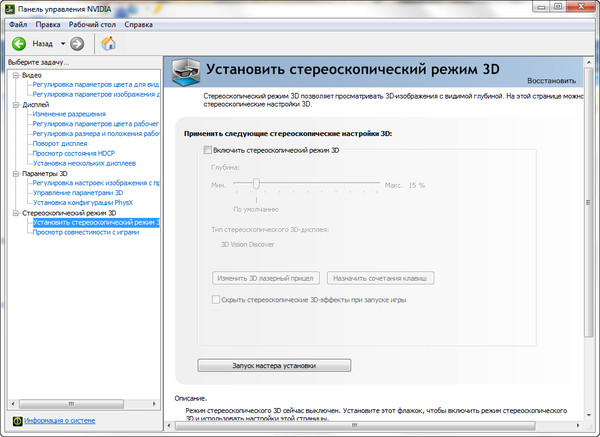Click the Forward arrow navigation icon
The height and width of the screenshot is (437, 600).
click(77, 44)
